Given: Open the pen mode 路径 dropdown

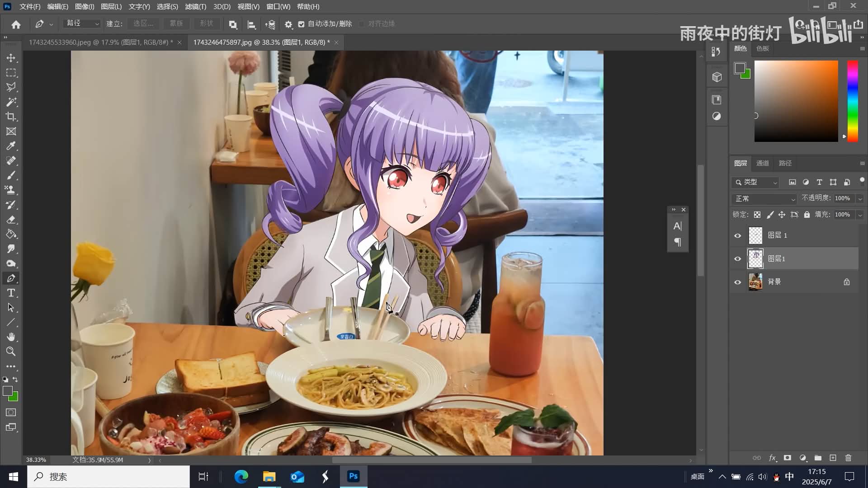Looking at the screenshot, I should (82, 23).
